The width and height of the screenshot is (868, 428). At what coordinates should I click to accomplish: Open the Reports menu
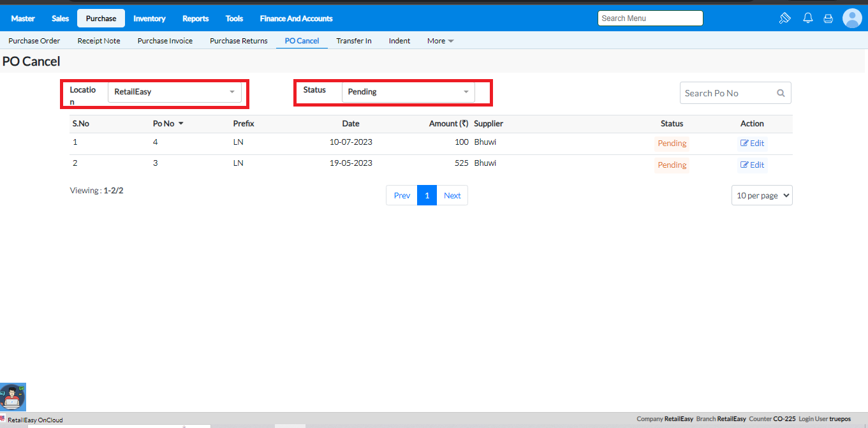(195, 18)
